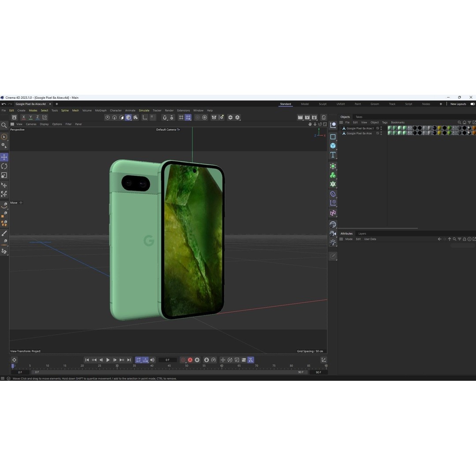Select Polygons mode icon in top toolbar
476x476 pixels.
pos(122,118)
